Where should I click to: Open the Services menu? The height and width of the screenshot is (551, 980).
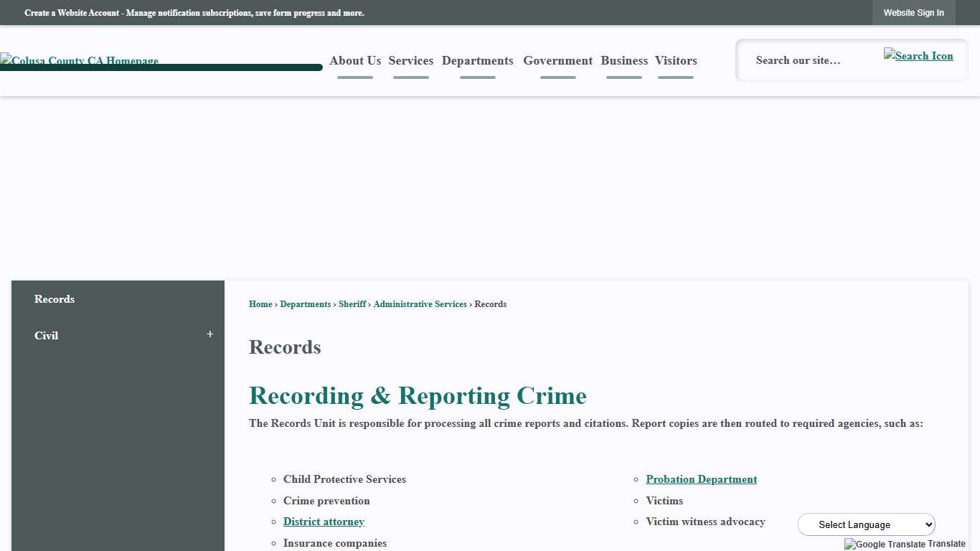(x=410, y=61)
